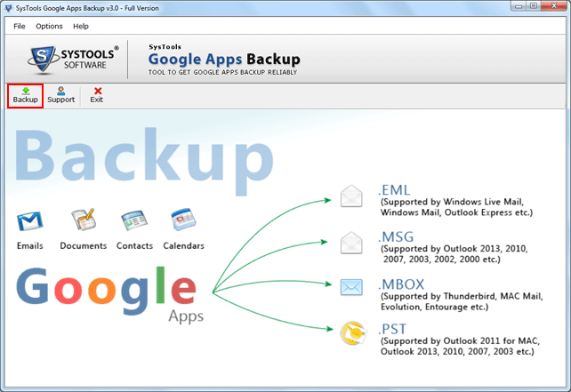This screenshot has width=571, height=392.
Task: Open the Support toolbar option
Action: click(60, 96)
